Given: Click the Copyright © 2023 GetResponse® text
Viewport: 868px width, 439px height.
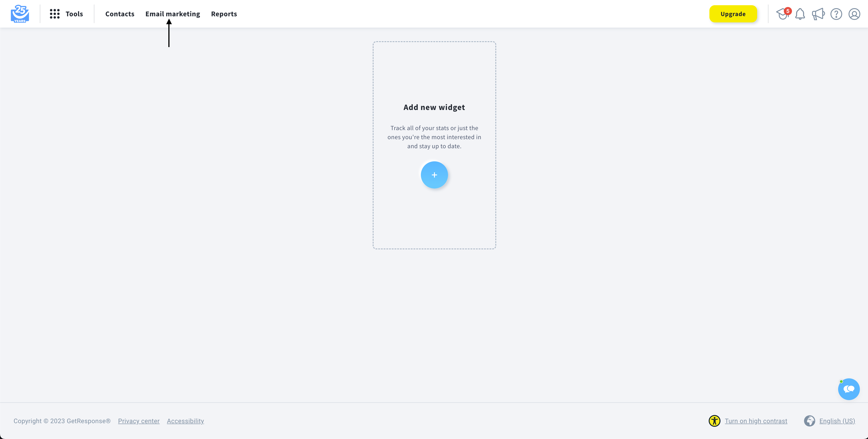Looking at the screenshot, I should click(x=62, y=421).
